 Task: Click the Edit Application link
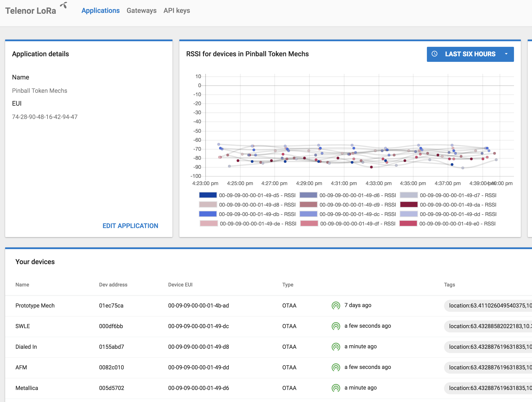(130, 226)
